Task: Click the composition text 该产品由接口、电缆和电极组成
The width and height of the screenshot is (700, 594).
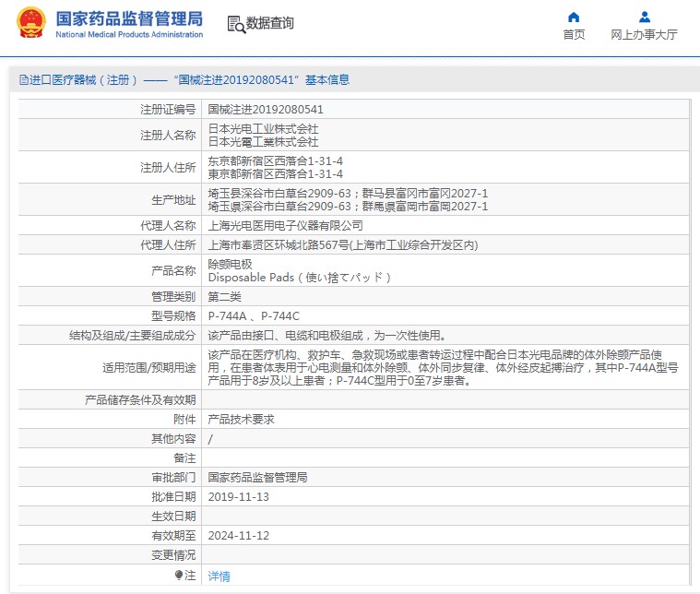Action: (286, 336)
